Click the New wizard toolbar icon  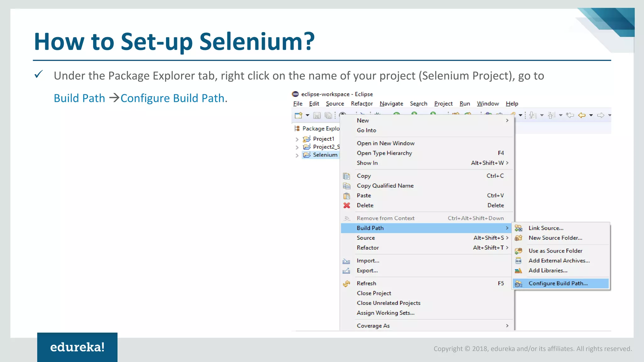[298, 115]
